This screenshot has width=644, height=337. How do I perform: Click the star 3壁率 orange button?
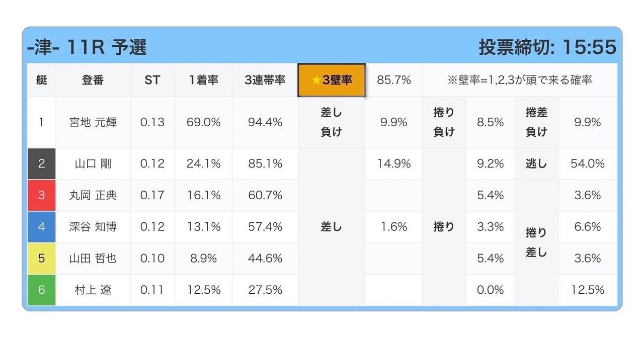coord(332,80)
